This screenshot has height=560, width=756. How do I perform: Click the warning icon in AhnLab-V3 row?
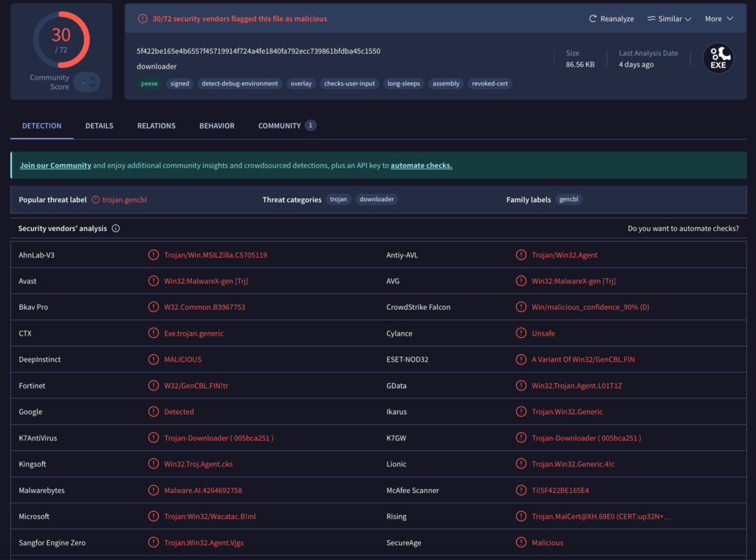(x=154, y=255)
